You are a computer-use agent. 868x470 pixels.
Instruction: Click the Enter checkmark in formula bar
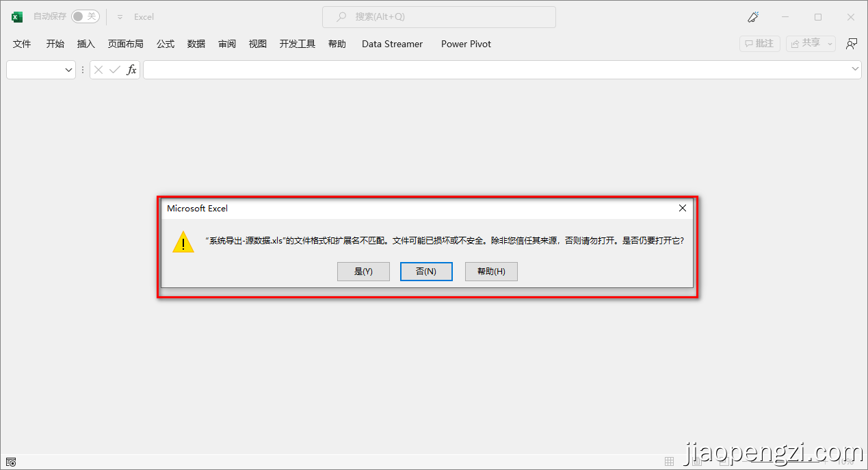(x=114, y=69)
